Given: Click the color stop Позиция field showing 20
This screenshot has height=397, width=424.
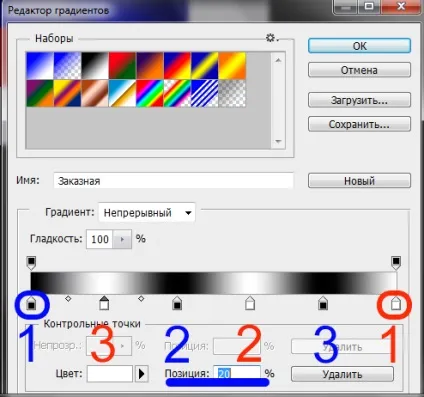Looking at the screenshot, I should (237, 373).
